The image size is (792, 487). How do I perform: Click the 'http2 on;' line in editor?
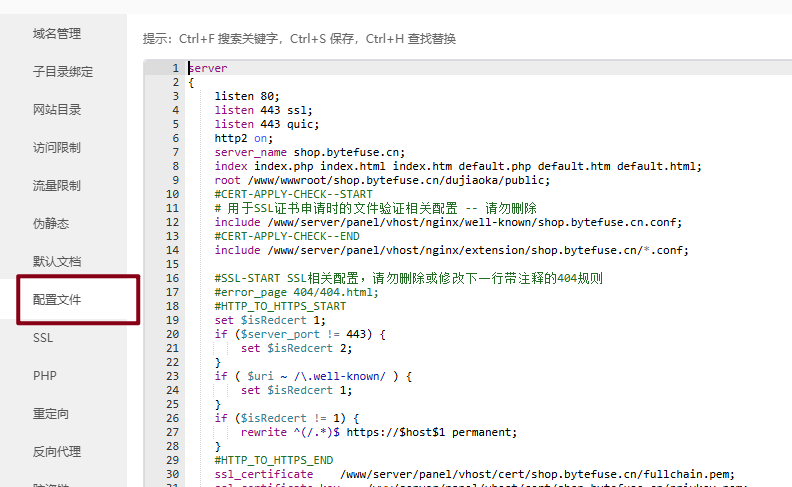pyautogui.click(x=242, y=139)
